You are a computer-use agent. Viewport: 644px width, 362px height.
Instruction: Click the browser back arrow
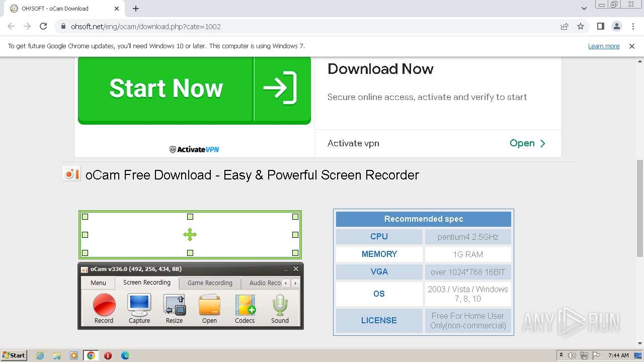pos(11,26)
